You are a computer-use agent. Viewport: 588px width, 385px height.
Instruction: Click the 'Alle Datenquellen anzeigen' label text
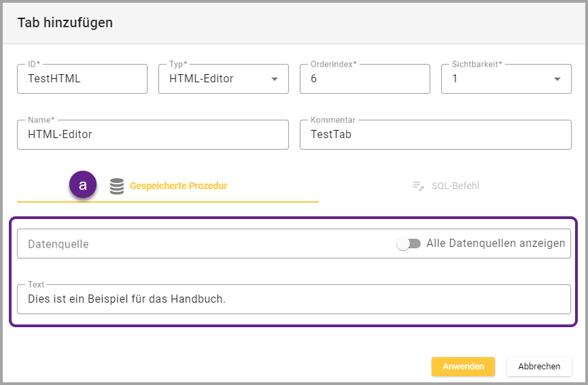click(496, 244)
